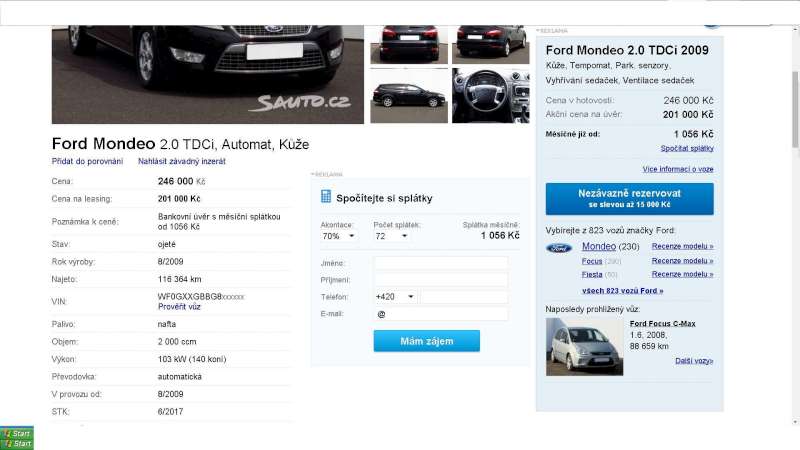Open the Ford Focus C-Max thumbnail
Screen dimensions: 800x450
584,347
